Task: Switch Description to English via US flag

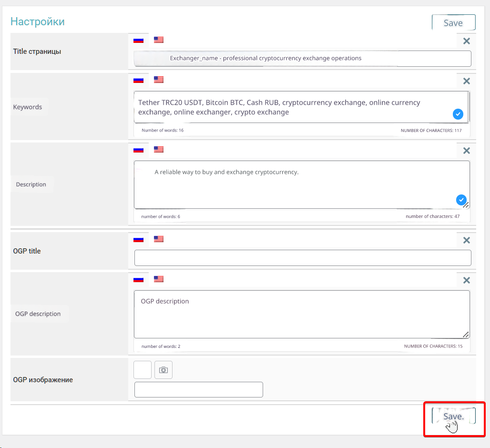Action: [159, 149]
